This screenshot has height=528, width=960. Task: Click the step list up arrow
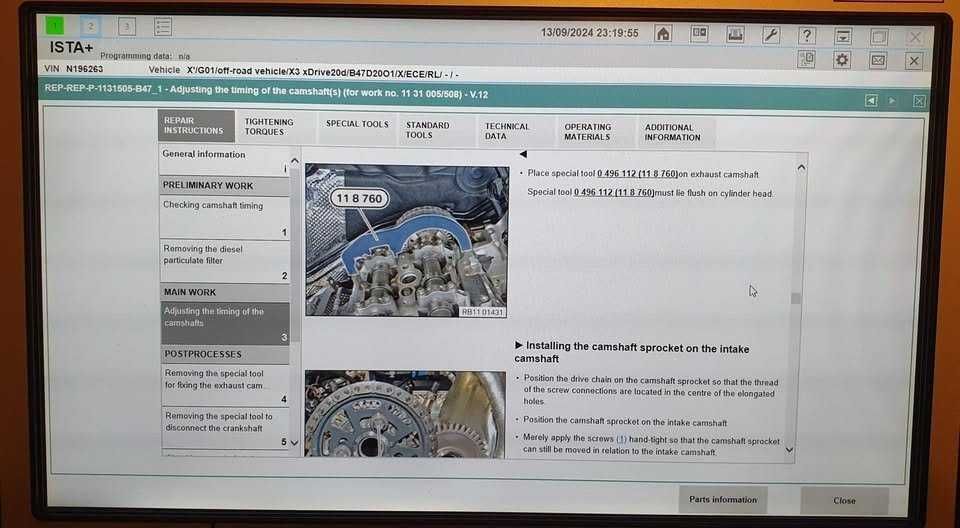[x=294, y=160]
